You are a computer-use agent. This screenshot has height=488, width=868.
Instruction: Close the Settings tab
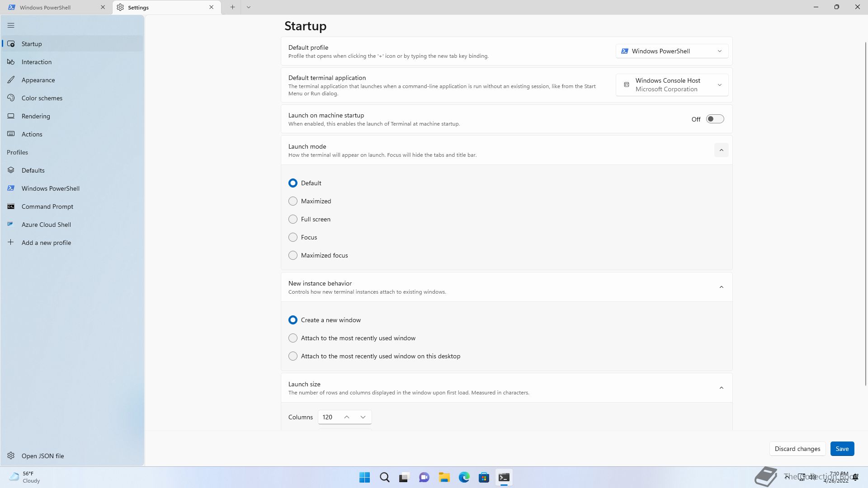[x=212, y=7]
